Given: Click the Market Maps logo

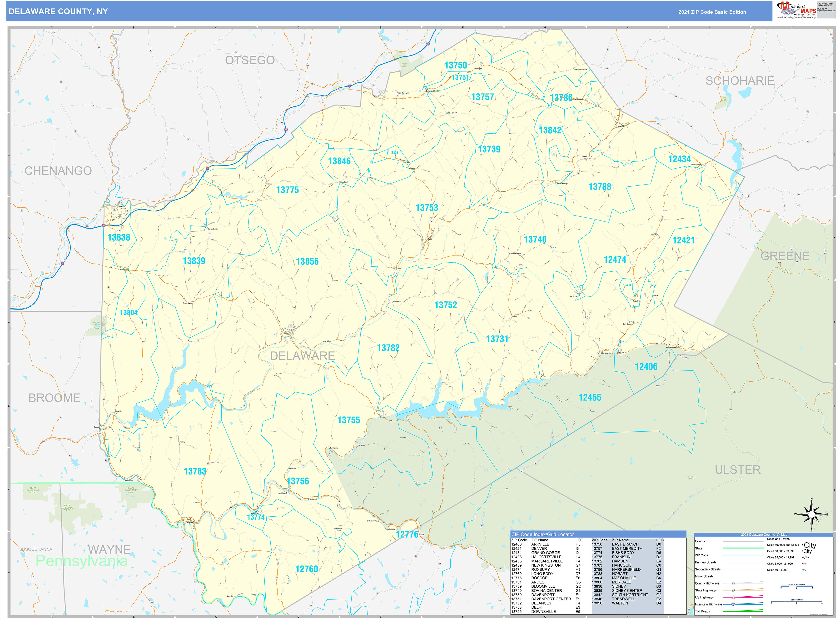Looking at the screenshot, I should pyautogui.click(x=796, y=10).
